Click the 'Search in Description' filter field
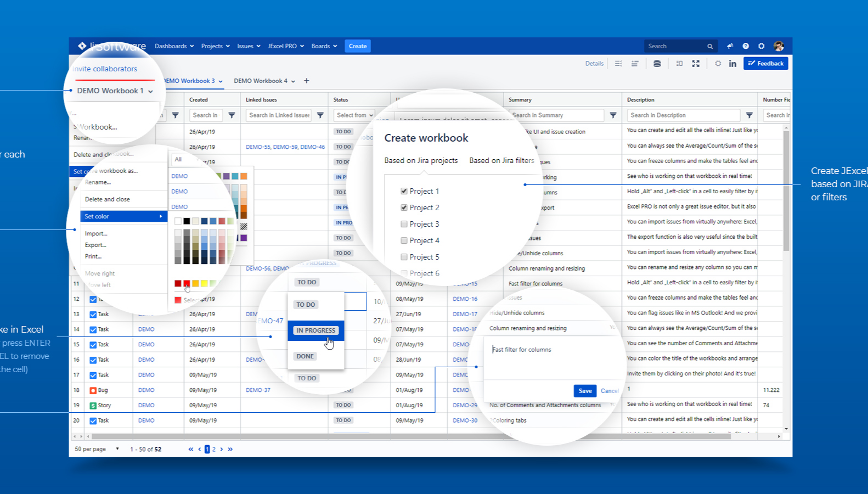868x494 pixels. [684, 115]
